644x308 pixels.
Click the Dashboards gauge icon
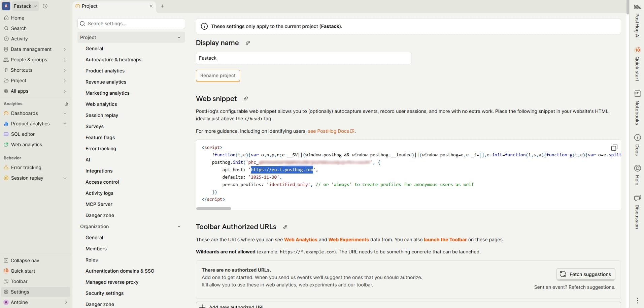6,113
